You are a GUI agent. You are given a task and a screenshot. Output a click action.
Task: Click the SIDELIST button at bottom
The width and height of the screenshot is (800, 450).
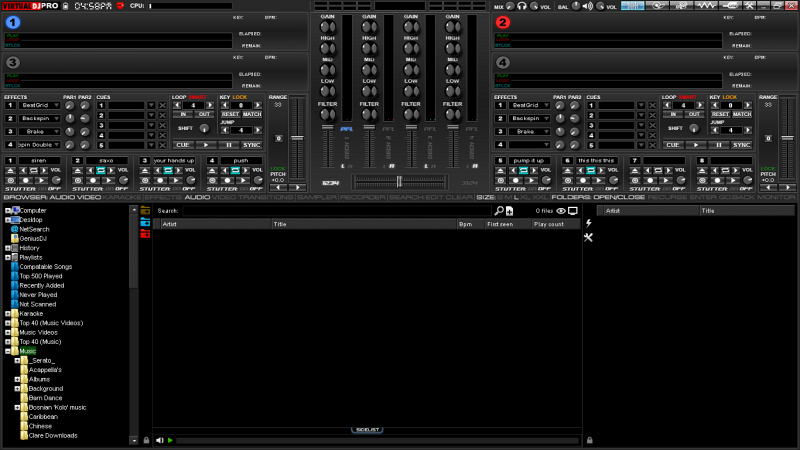point(367,430)
